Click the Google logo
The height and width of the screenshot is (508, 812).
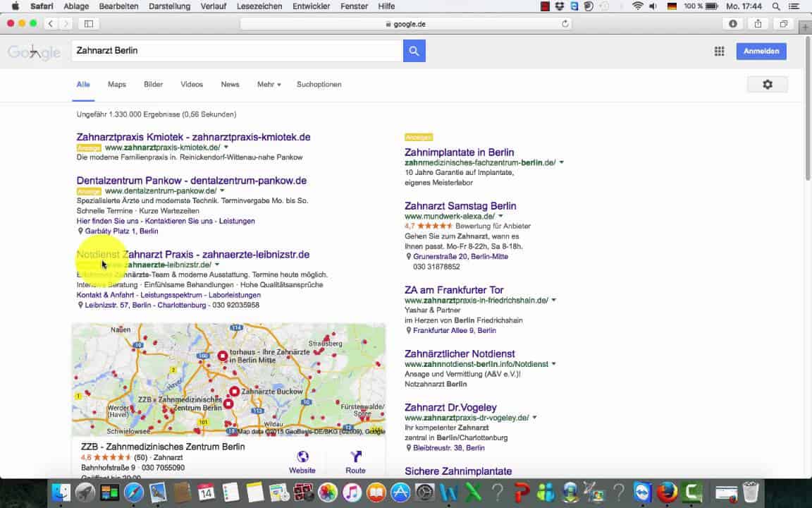point(34,52)
